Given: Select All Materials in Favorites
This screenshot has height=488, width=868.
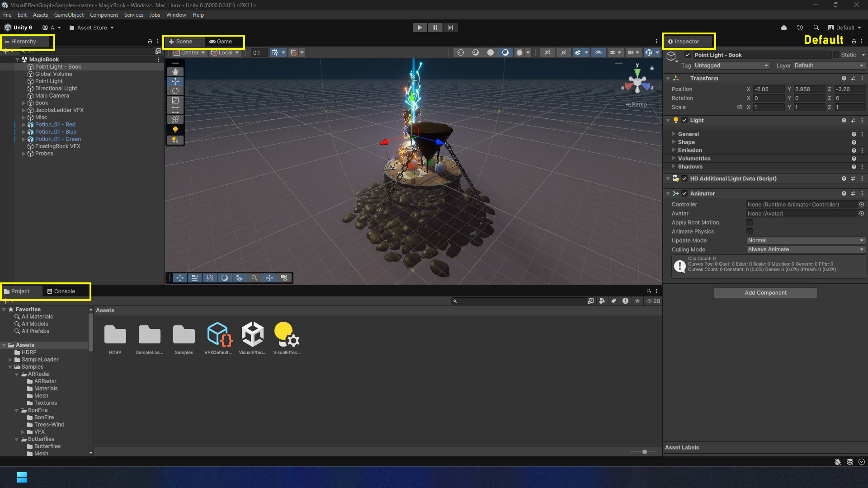Looking at the screenshot, I should [37, 317].
